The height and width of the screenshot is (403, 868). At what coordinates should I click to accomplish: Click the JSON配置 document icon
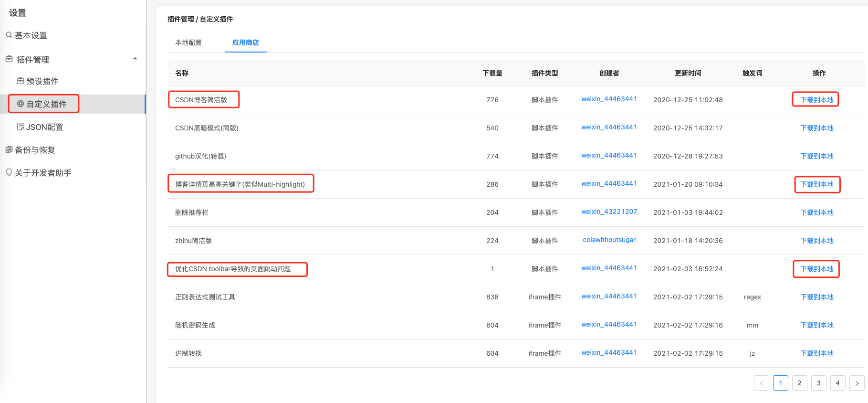click(x=21, y=127)
